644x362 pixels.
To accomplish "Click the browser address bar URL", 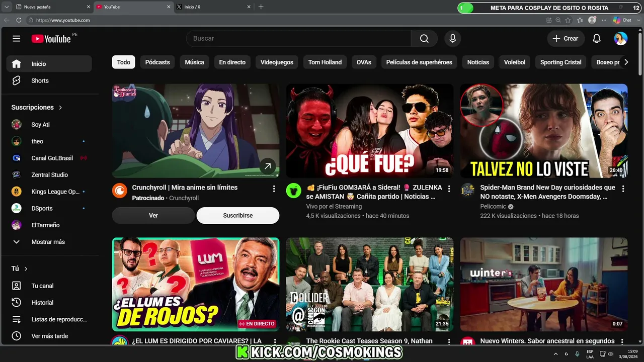I will pyautogui.click(x=63, y=20).
